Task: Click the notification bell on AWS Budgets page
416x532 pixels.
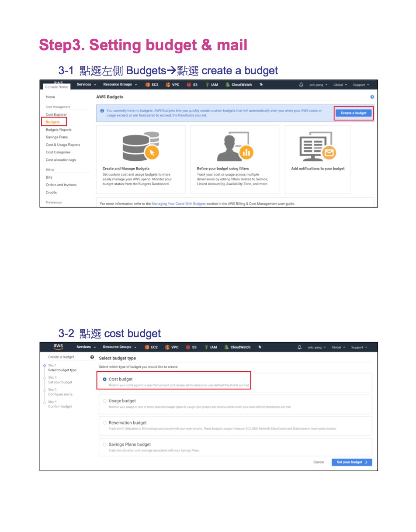Action: point(301,85)
